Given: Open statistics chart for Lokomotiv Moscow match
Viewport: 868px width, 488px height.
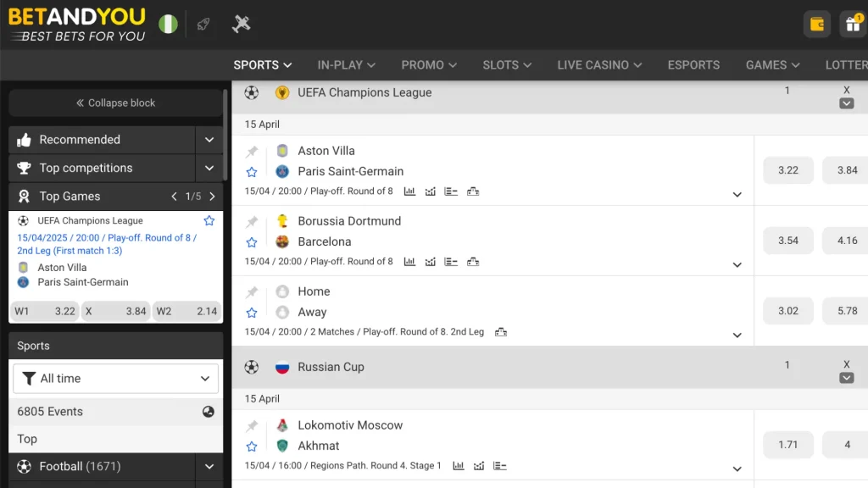Looking at the screenshot, I should pyautogui.click(x=459, y=466).
